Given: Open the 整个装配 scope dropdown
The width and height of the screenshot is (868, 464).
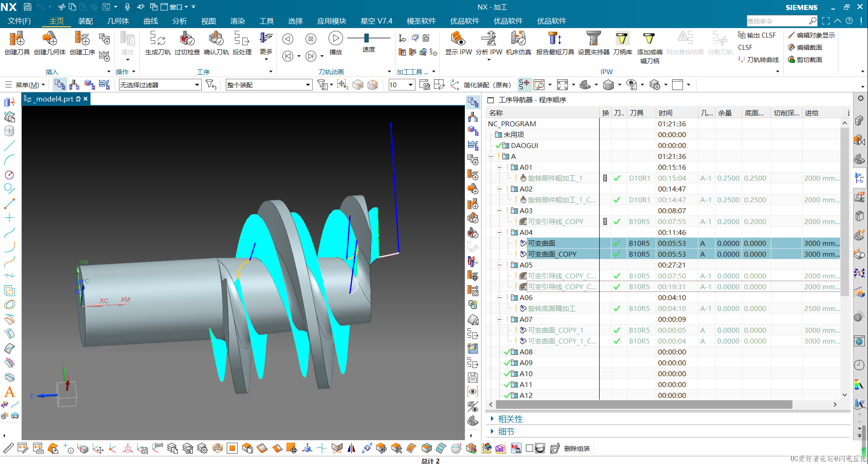Looking at the screenshot, I should pyautogui.click(x=269, y=85).
